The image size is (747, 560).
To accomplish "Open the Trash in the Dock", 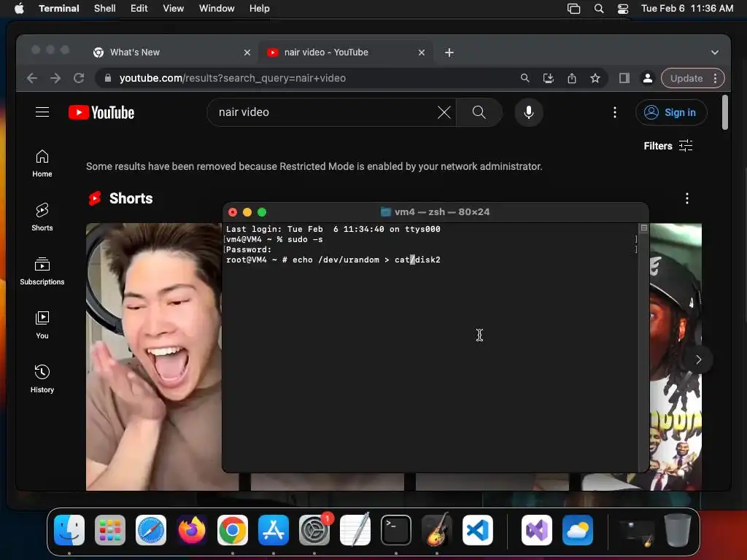I will click(678, 529).
